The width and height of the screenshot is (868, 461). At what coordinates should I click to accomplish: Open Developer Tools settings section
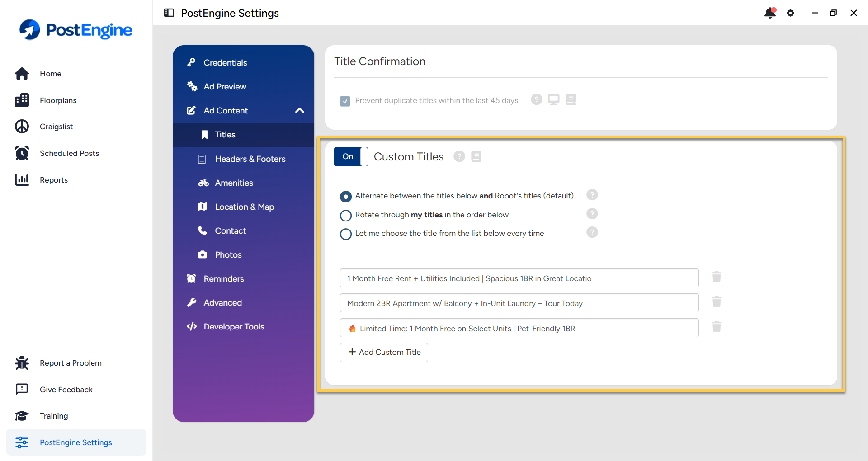tap(234, 326)
